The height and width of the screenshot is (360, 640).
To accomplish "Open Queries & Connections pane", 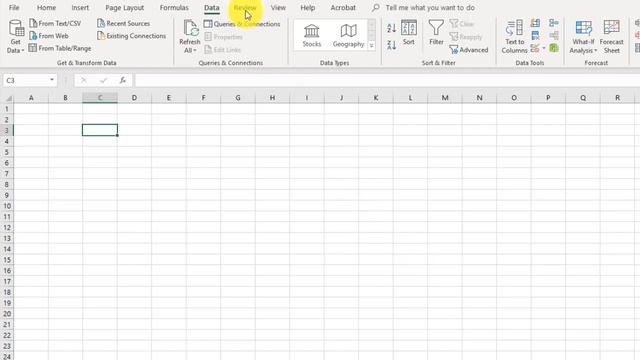I will coord(242,24).
